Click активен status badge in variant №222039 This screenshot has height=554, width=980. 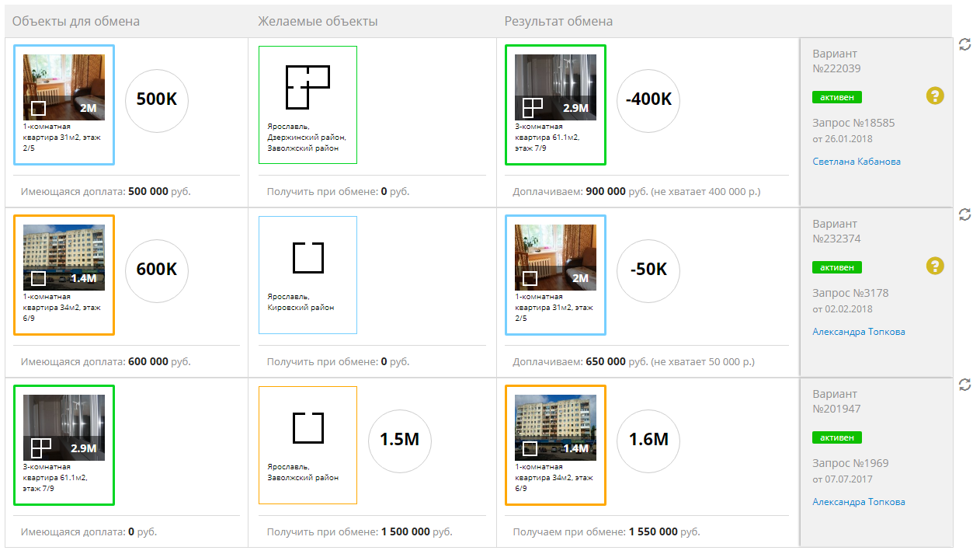coord(836,97)
